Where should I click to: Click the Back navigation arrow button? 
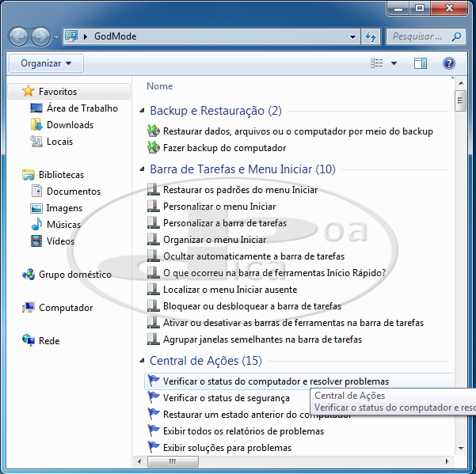(18, 36)
